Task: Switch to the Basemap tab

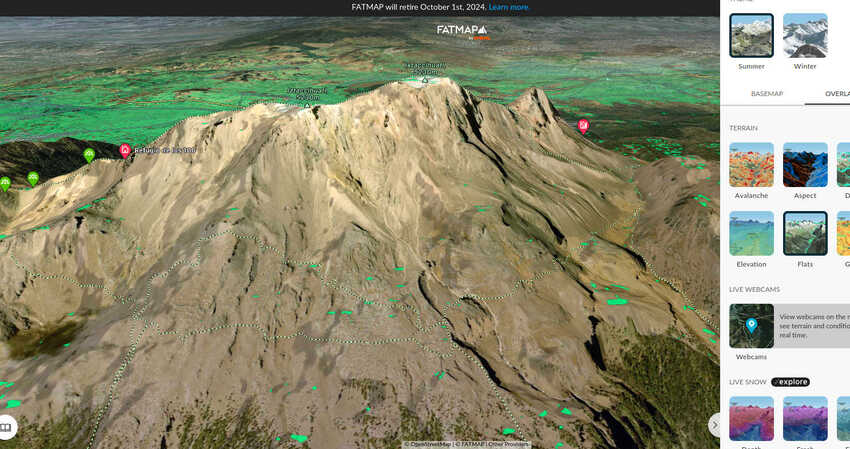Action: pyautogui.click(x=767, y=94)
